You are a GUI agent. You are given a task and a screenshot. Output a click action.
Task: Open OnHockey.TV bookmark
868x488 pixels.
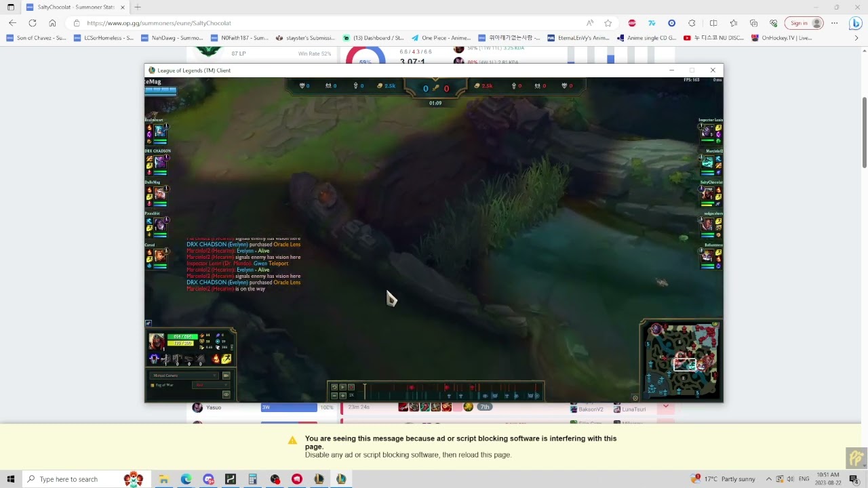(x=782, y=38)
